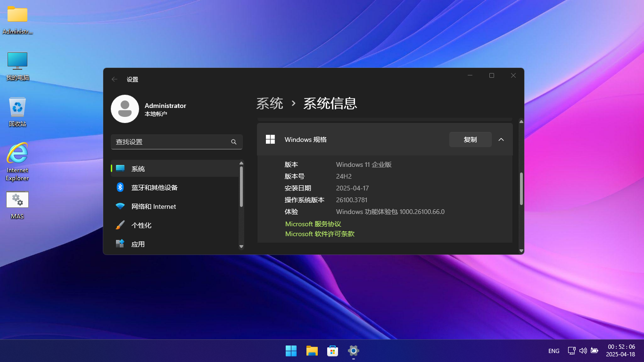This screenshot has width=644, height=362.
Task: Click the Windows 11 企业版 value
Action: (x=364, y=165)
